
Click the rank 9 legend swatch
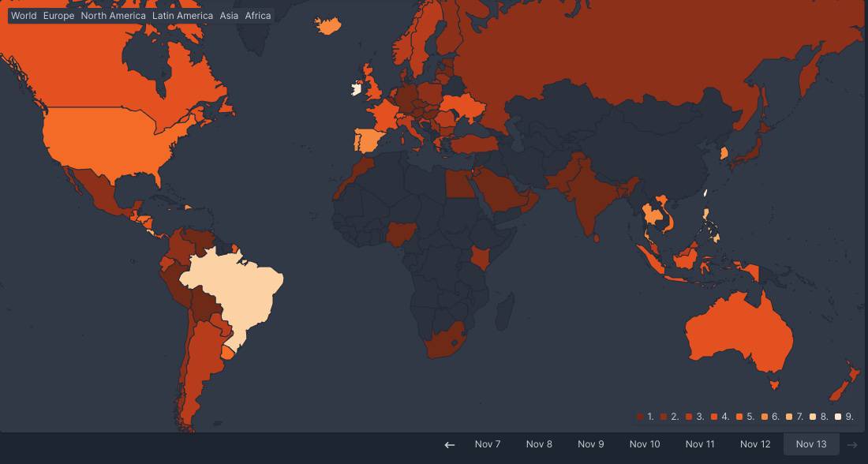838,417
